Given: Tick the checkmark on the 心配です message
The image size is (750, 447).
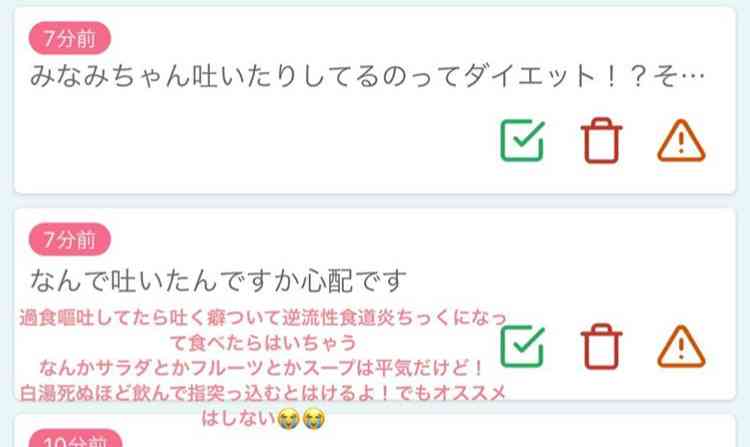Looking at the screenshot, I should coord(522,346).
